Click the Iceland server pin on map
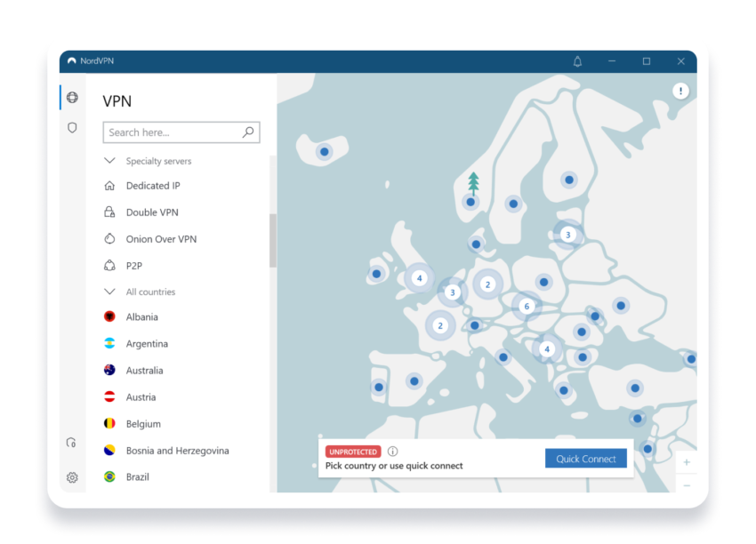756x544 pixels. pos(325,152)
